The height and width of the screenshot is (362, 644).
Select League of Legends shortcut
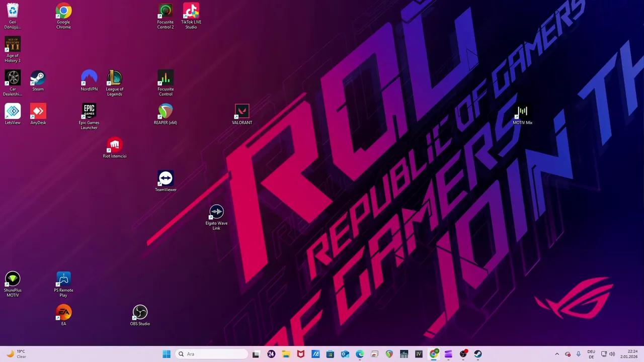coord(115,83)
